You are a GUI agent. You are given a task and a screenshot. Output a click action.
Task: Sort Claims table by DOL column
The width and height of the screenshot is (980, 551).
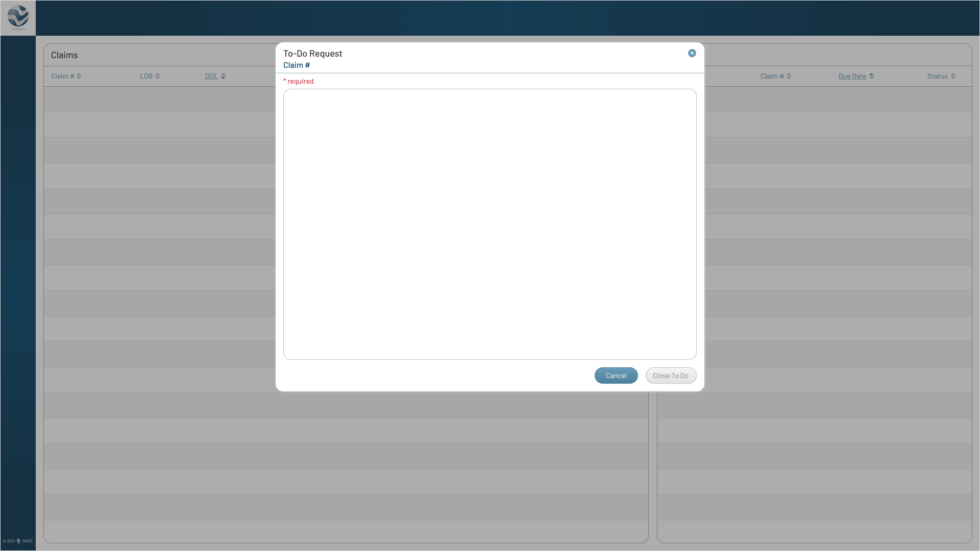click(215, 76)
